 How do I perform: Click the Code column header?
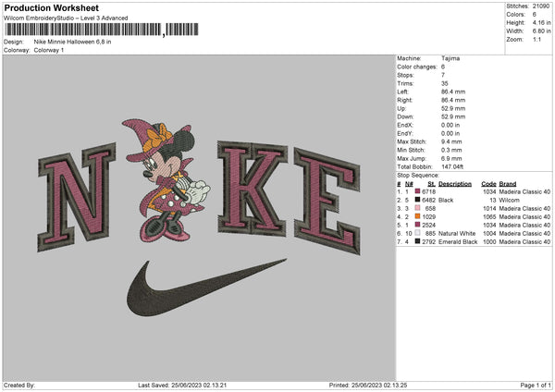[x=488, y=184]
